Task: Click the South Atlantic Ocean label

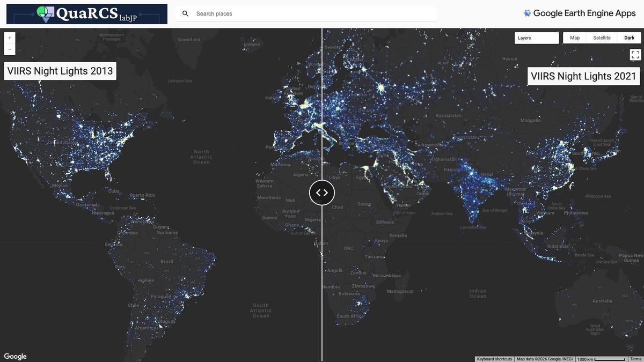Action: pyautogui.click(x=261, y=311)
